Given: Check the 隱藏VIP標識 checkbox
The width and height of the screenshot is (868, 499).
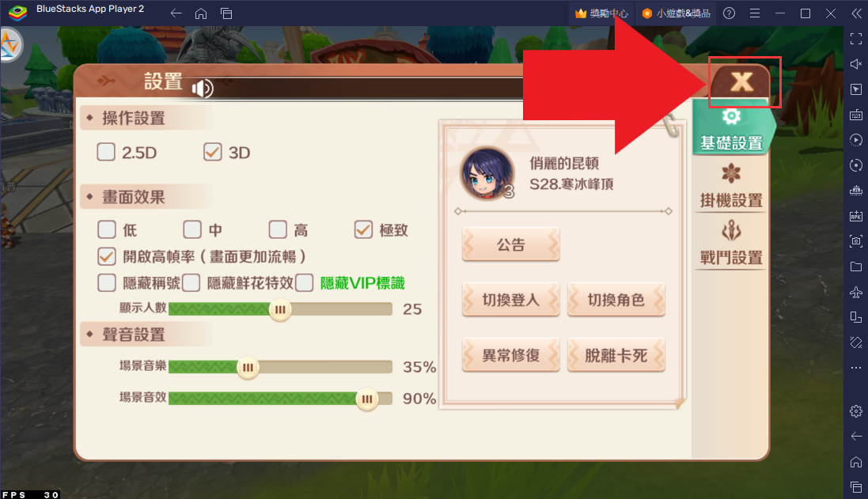Looking at the screenshot, I should coord(304,282).
